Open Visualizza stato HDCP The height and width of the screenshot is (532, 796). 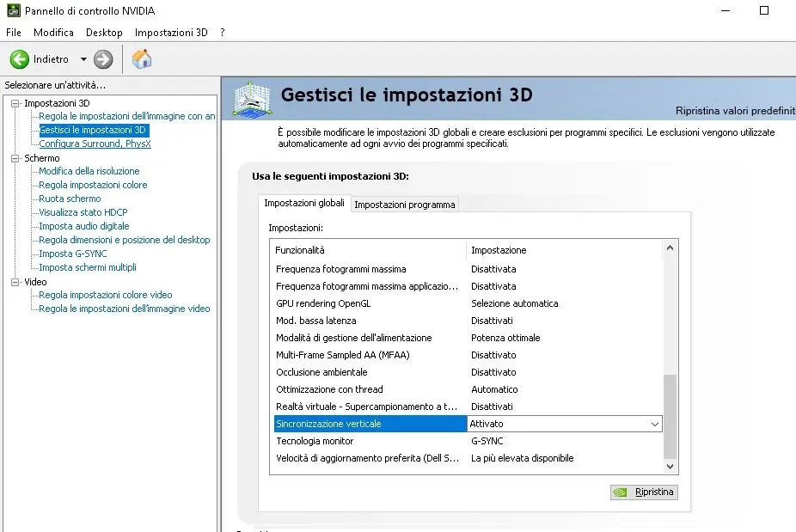[83, 212]
